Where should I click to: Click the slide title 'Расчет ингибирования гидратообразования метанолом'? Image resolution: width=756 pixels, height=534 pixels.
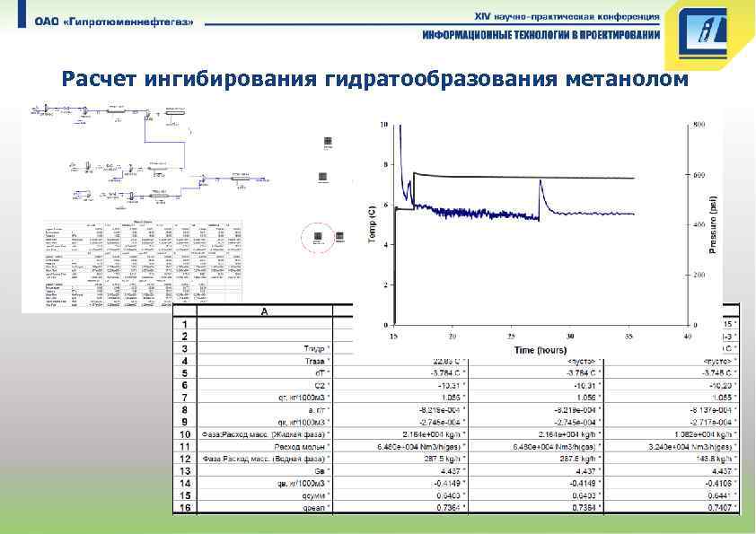[375, 79]
